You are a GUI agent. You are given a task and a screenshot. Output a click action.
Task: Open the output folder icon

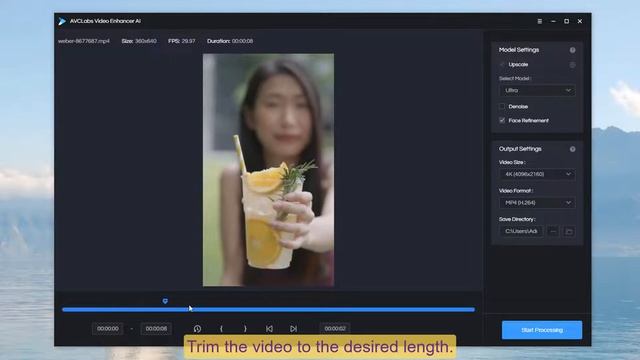(569, 231)
